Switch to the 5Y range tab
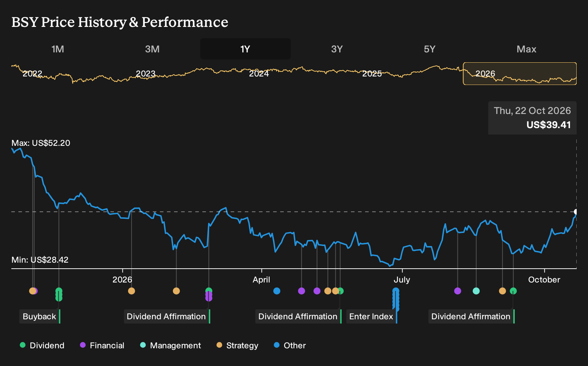The height and width of the screenshot is (366, 588). pyautogui.click(x=430, y=49)
